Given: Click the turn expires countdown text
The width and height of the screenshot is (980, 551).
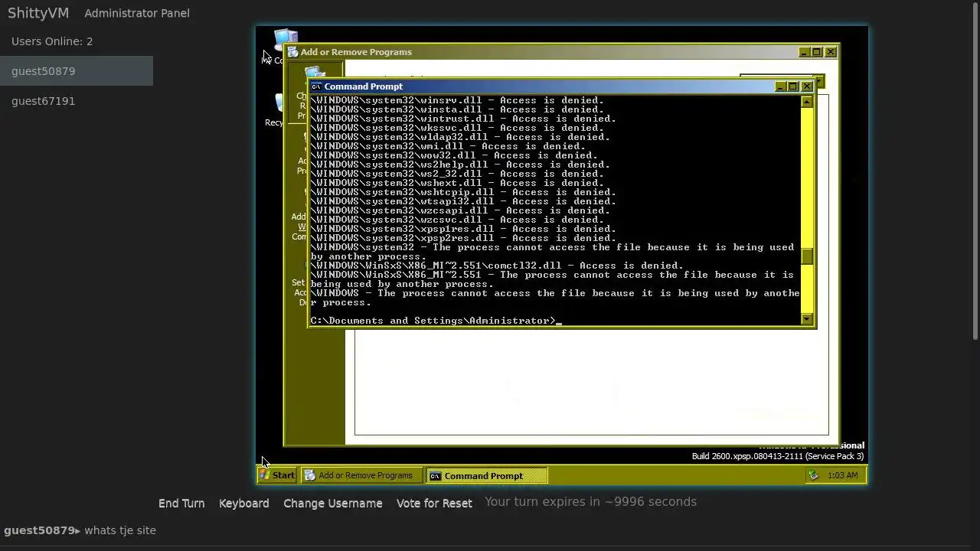Looking at the screenshot, I should [x=590, y=502].
